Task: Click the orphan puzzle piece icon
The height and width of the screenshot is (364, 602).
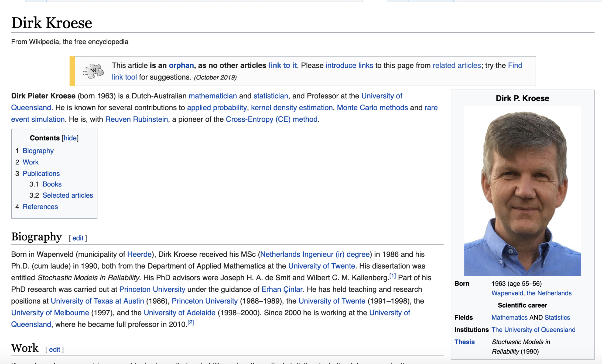Action: (x=93, y=71)
